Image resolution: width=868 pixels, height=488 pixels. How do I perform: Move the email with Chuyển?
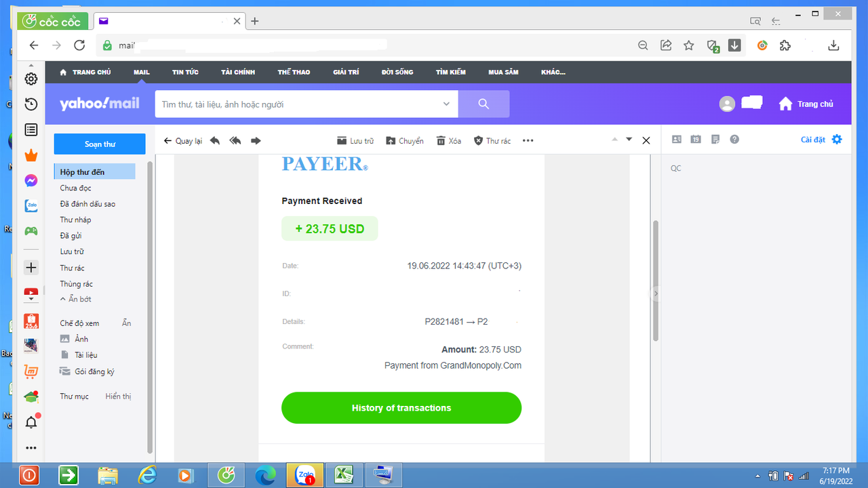(x=405, y=140)
